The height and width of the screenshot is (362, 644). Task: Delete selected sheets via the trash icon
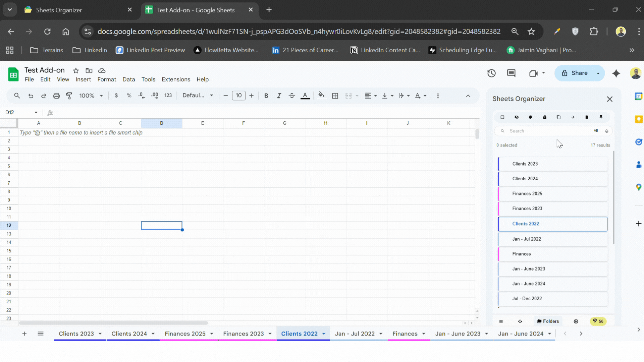pos(587,117)
